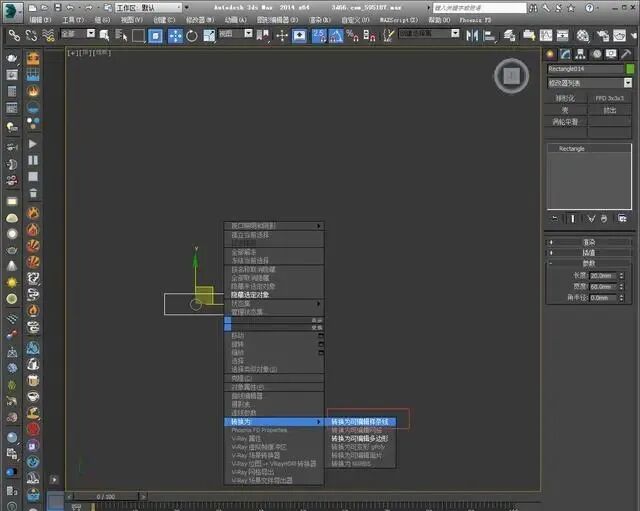
Task: Choose 转换为可编辑样条线 in submenu
Action: point(361,422)
